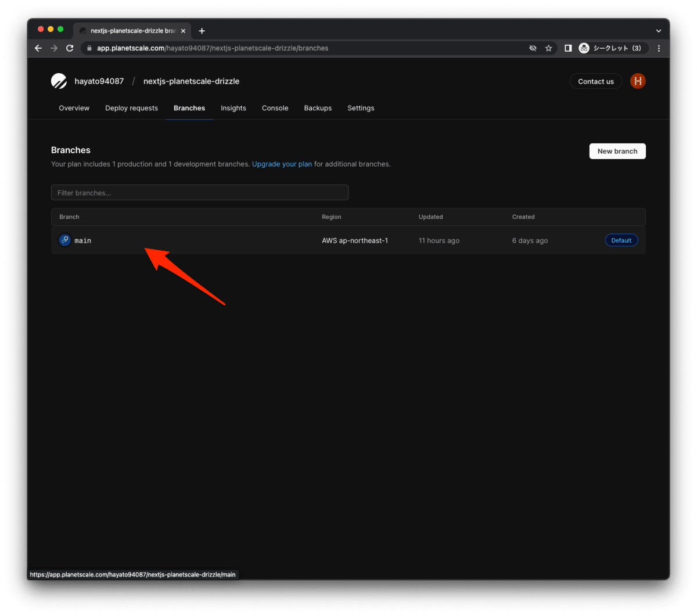Screen dimensions: 697x616
Task: Switch to the Overview tab
Action: coord(74,108)
